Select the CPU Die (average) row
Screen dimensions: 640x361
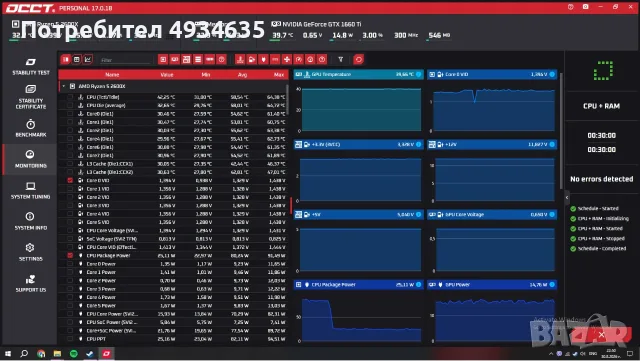tap(173, 105)
